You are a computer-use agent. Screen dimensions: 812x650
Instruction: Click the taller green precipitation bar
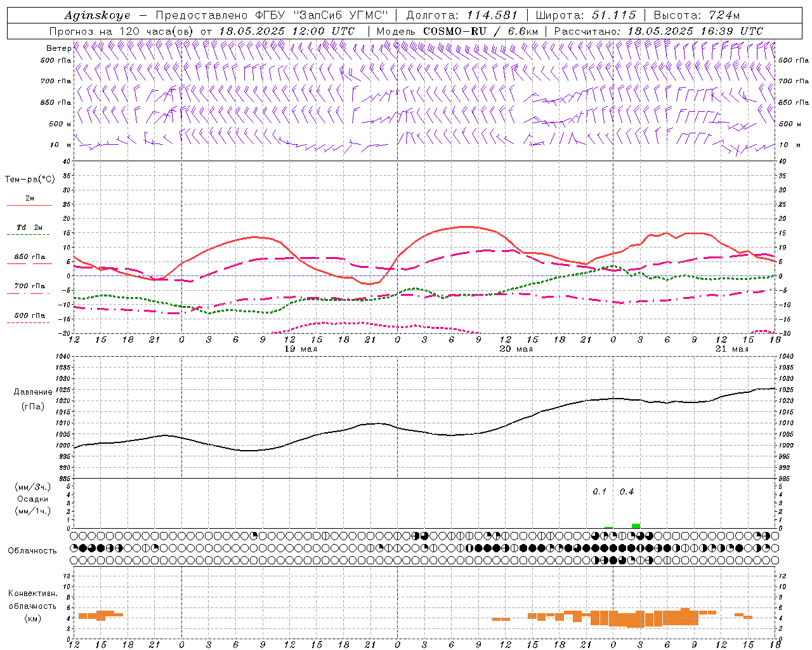click(x=636, y=526)
